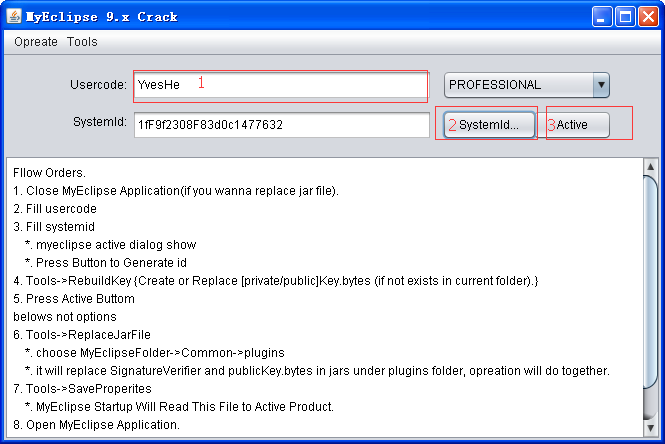Image resolution: width=665 pixels, height=444 pixels.
Task: Maximize the MyEclipse 9.x Crack window
Action: (x=625, y=17)
